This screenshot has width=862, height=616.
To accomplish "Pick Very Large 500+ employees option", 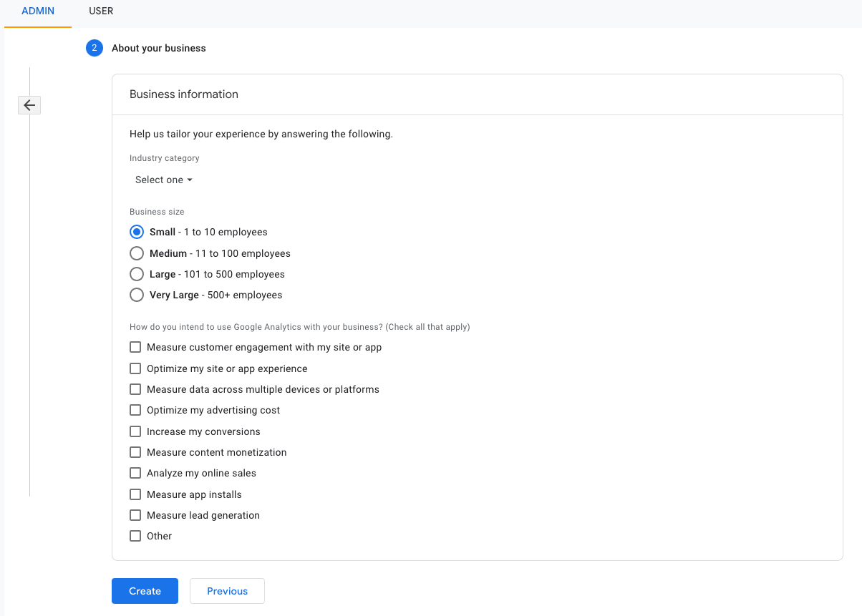I will coord(136,295).
